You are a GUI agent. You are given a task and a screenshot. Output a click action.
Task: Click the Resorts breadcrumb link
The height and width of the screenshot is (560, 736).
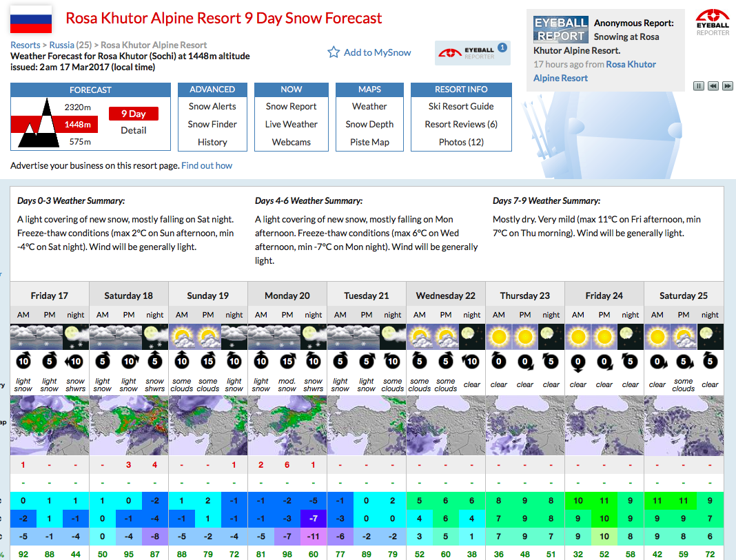pyautogui.click(x=25, y=45)
